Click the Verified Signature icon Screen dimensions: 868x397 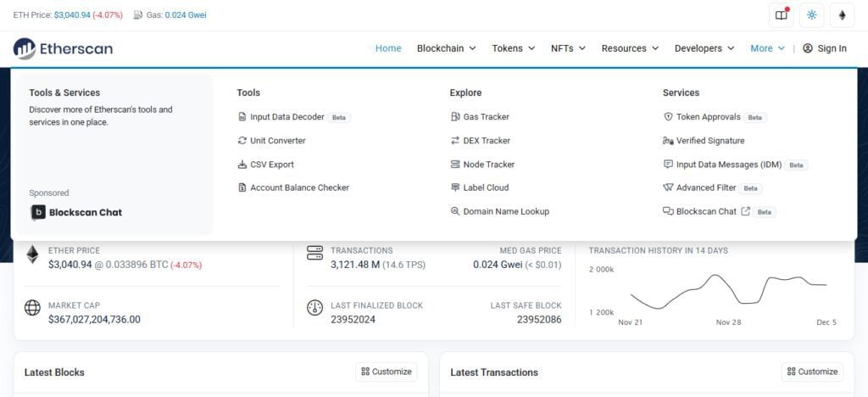point(668,141)
